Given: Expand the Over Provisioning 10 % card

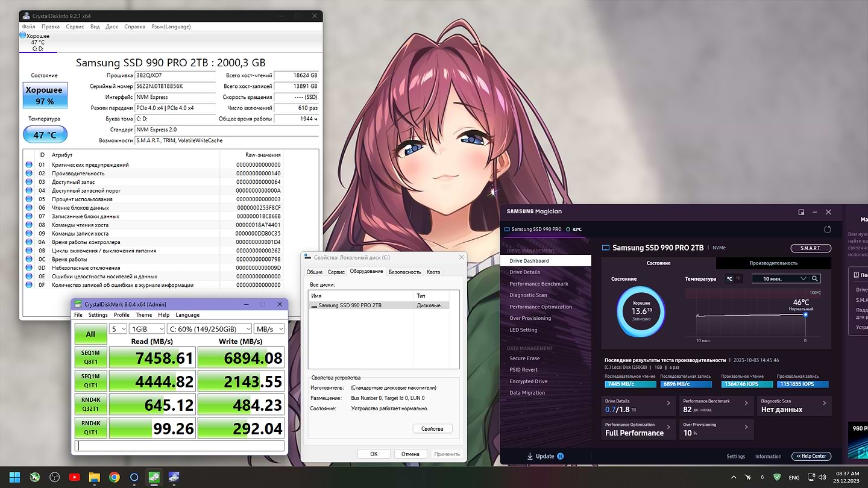Looking at the screenshot, I should pyautogui.click(x=717, y=429).
